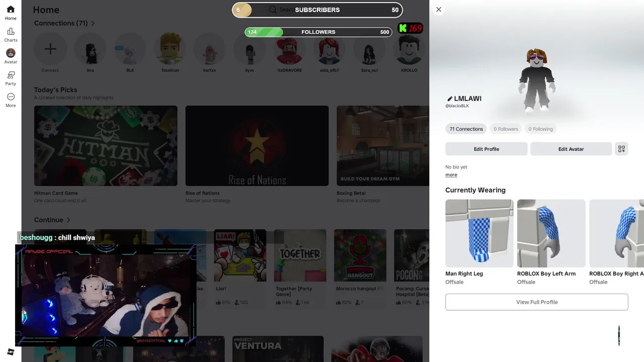Open kartxx's connection avatar
Screen dimensions: 644x362
[x=210, y=49]
